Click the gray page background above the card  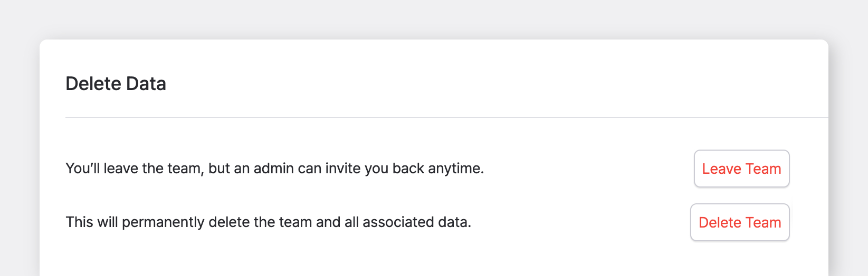click(x=434, y=18)
